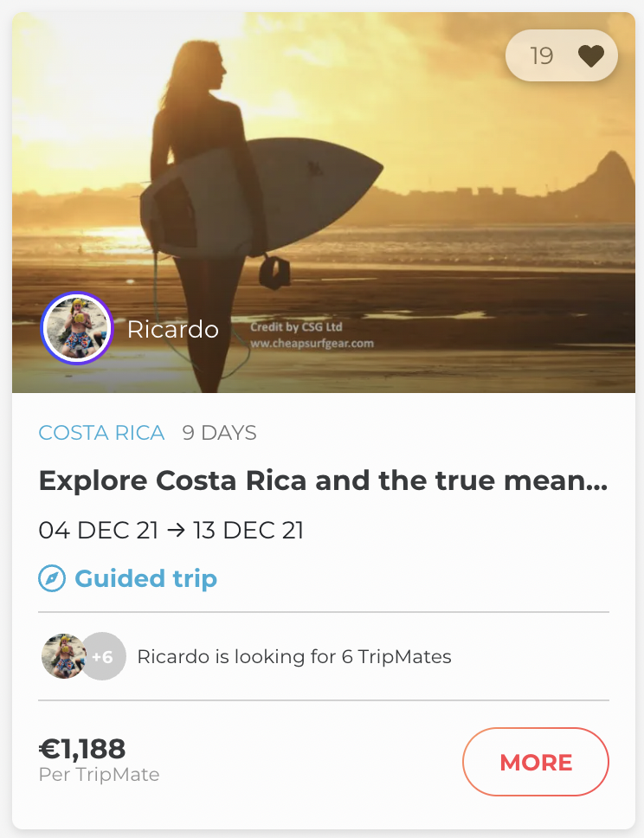This screenshot has width=644, height=838.
Task: Click the Ricardo name over the photo
Action: click(x=173, y=330)
